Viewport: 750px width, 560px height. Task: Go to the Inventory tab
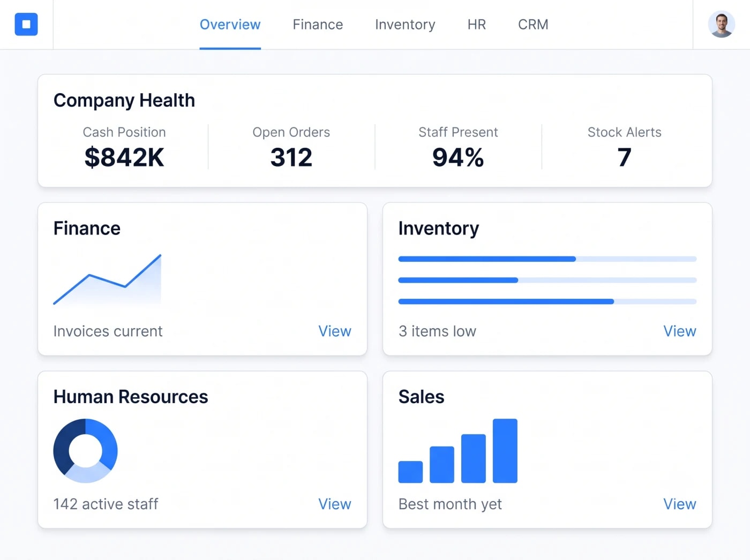coord(405,25)
